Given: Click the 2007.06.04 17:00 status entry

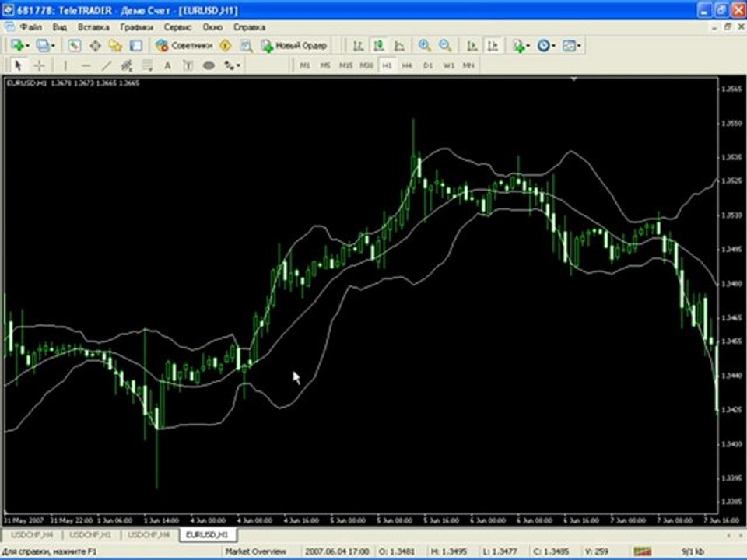Looking at the screenshot, I should click(x=337, y=551).
